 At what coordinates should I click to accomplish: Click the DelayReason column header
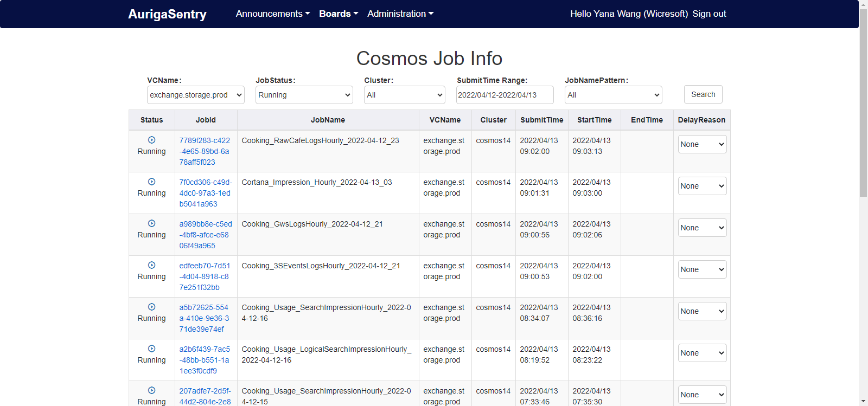point(702,120)
